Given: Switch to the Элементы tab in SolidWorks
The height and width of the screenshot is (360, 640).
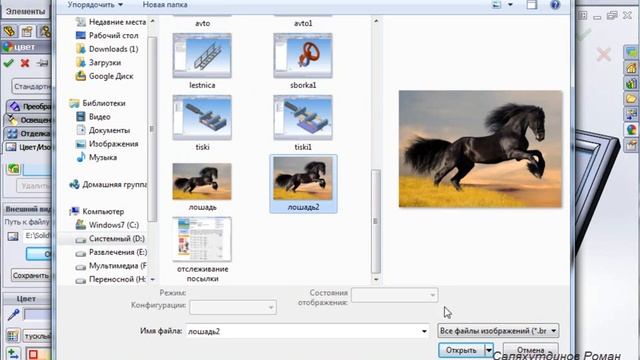Looking at the screenshot, I should (x=26, y=11).
